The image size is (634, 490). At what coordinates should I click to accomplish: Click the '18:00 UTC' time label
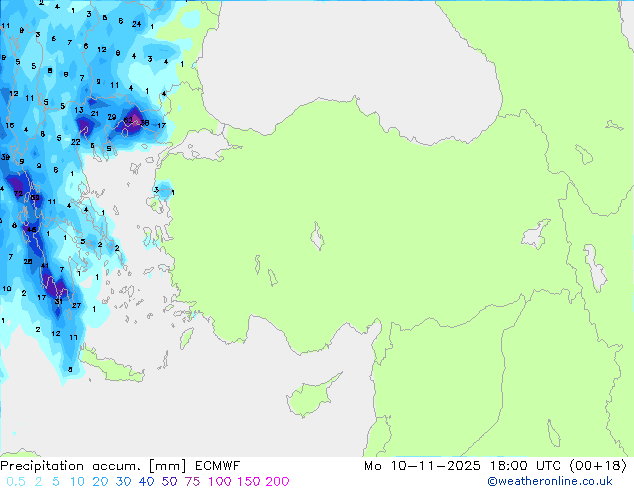(525, 466)
